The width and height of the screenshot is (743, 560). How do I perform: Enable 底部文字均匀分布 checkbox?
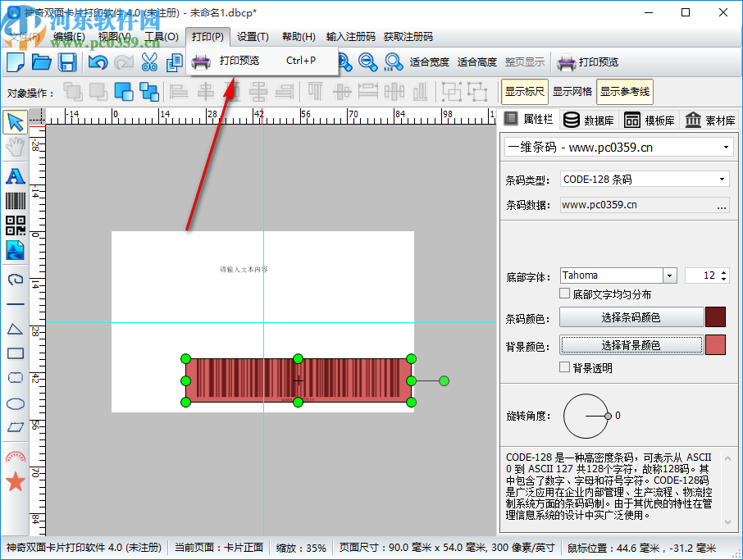click(x=565, y=294)
